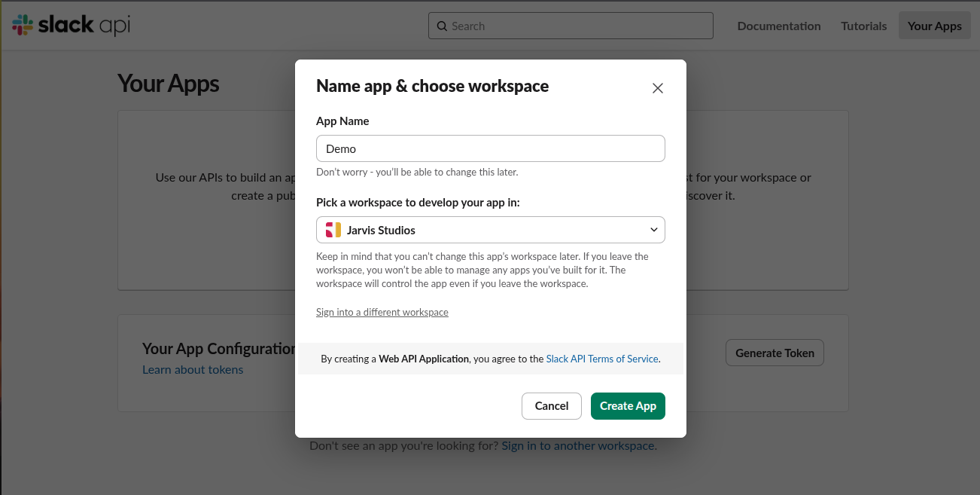Expand the workspace dropdown chevron

coord(653,230)
